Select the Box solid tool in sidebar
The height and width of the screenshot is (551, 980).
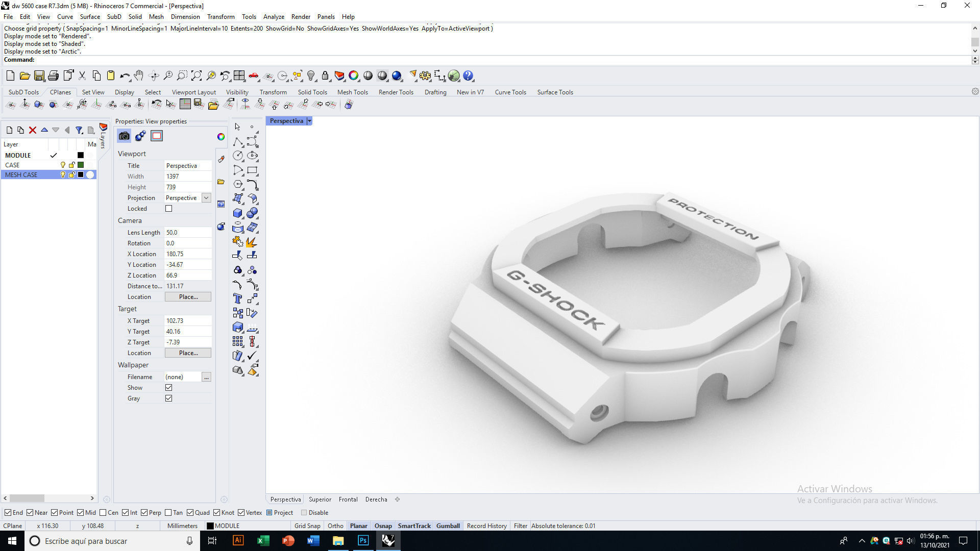point(238,213)
